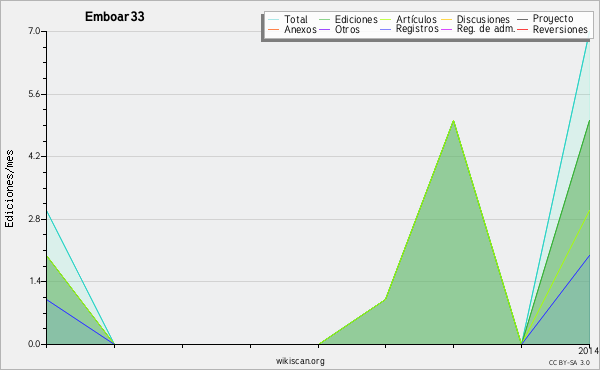600x370 pixels.
Task: Click the 7.0 y-axis value
Action: pyautogui.click(x=34, y=31)
